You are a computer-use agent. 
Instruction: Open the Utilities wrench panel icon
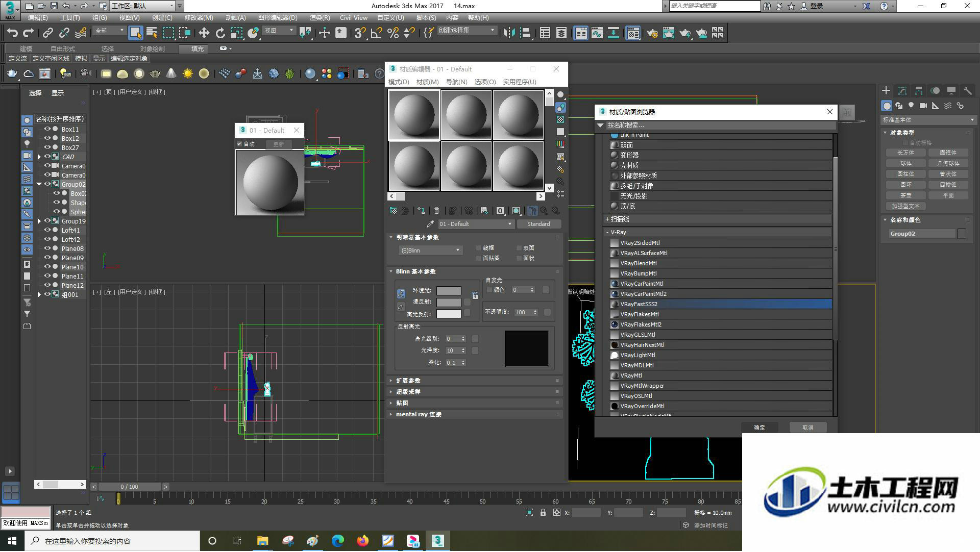pos(967,91)
